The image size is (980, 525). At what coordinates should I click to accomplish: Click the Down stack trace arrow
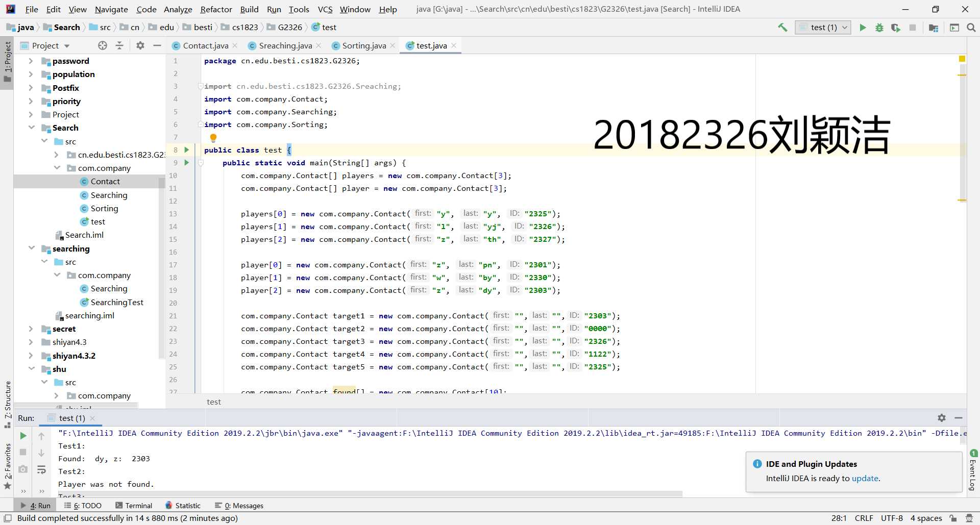(41, 453)
